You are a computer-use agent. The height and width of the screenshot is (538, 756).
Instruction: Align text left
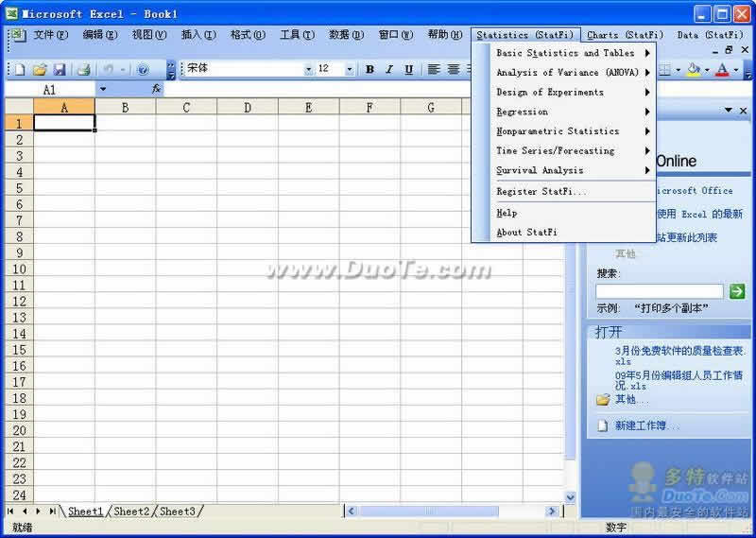click(434, 69)
